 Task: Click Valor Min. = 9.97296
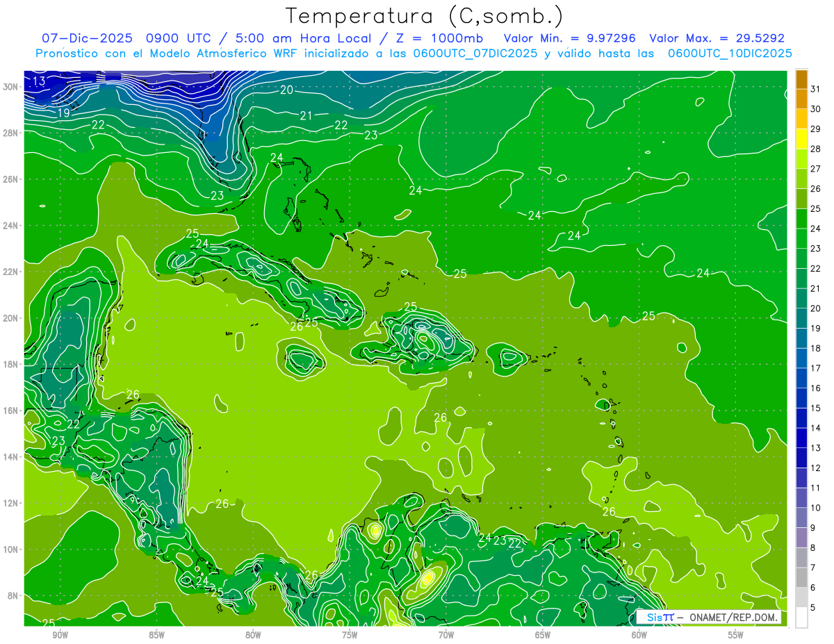click(571, 38)
